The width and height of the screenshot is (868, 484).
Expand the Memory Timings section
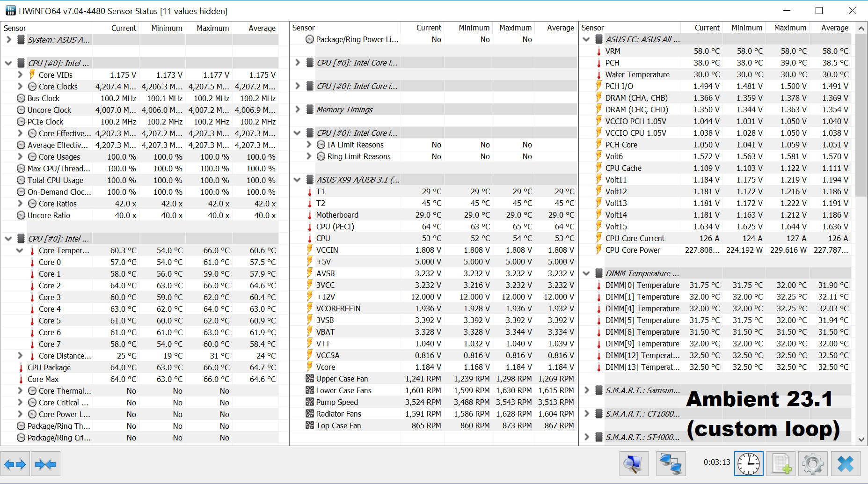point(298,109)
